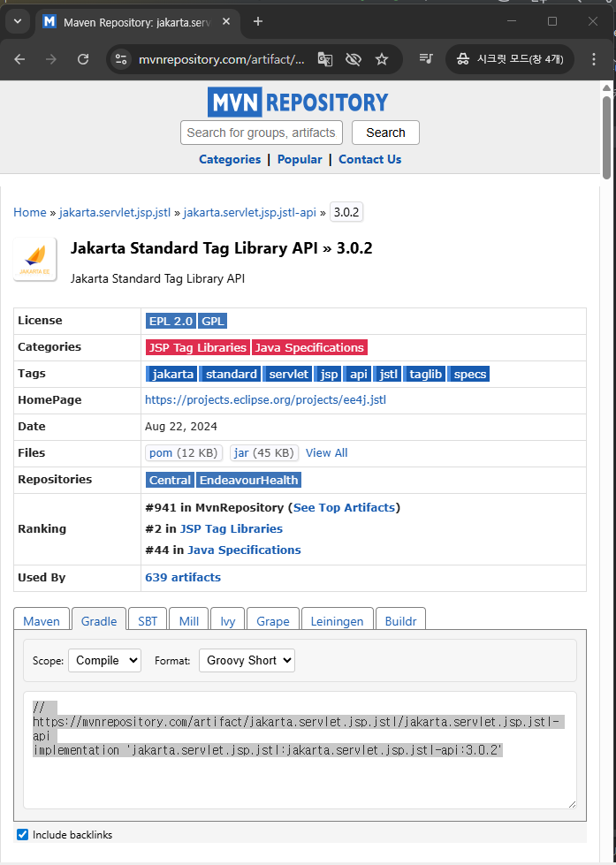
Task: Click the incognito mode indicator
Action: point(509,59)
